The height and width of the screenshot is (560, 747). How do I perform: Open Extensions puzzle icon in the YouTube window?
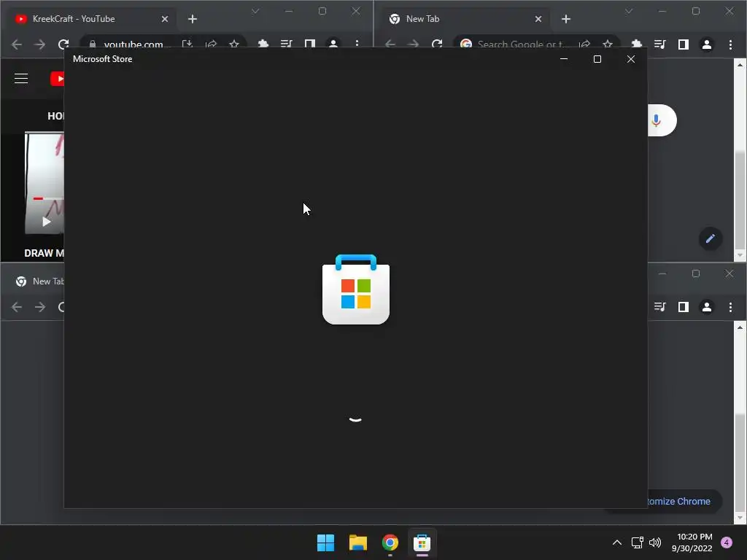coord(263,44)
